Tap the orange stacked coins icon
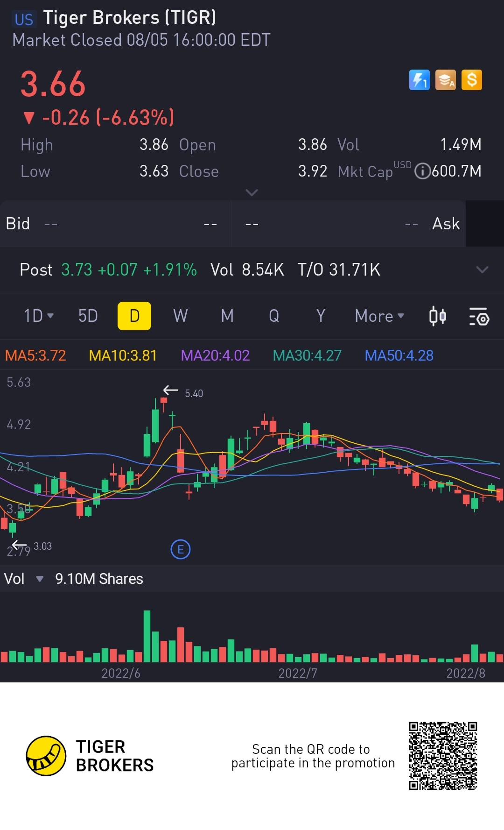The height and width of the screenshot is (830, 504). [x=445, y=80]
